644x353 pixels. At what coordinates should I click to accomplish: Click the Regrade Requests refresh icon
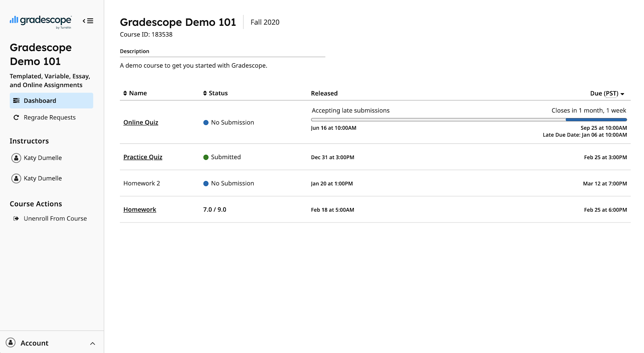pyautogui.click(x=16, y=118)
